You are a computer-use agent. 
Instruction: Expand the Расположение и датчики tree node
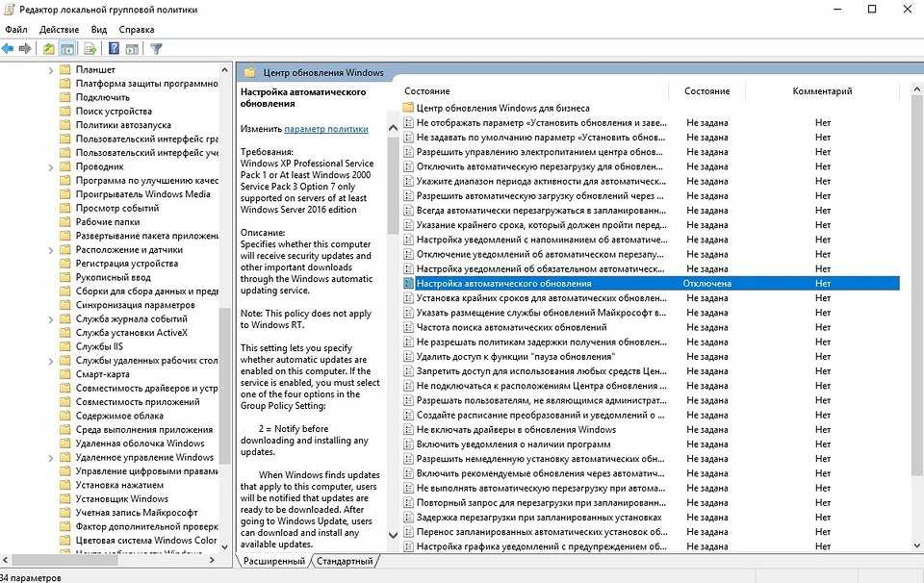[50, 250]
